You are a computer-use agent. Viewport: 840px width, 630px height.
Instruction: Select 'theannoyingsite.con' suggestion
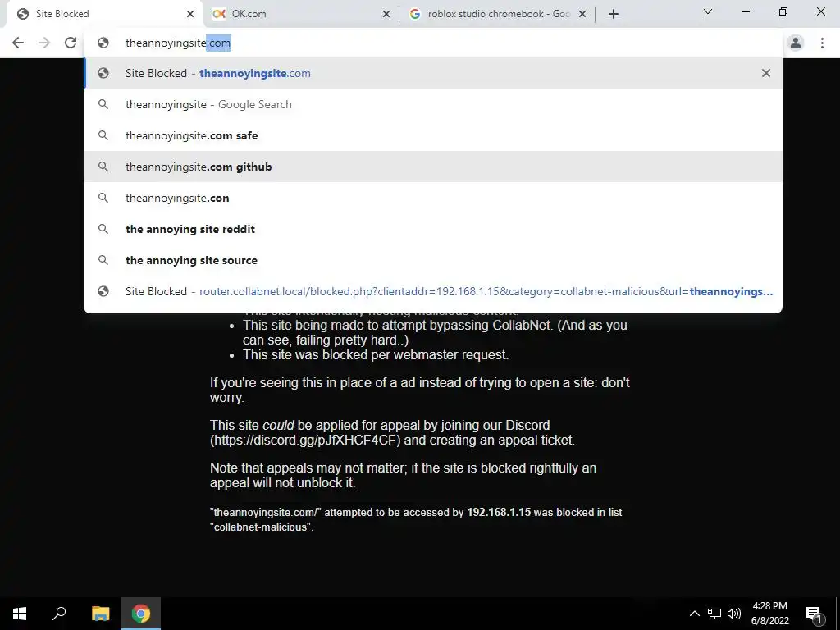point(433,198)
